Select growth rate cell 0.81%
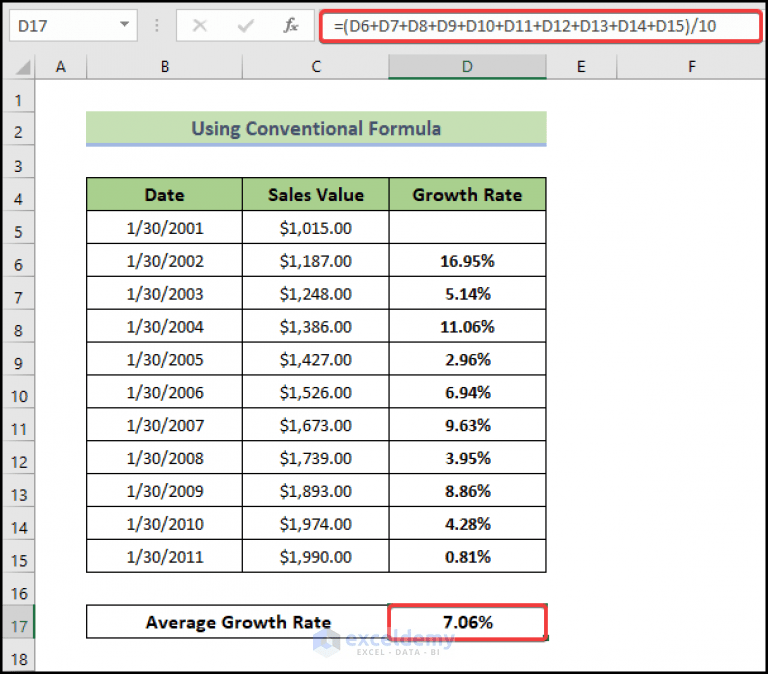This screenshot has width=768, height=674. (x=467, y=556)
